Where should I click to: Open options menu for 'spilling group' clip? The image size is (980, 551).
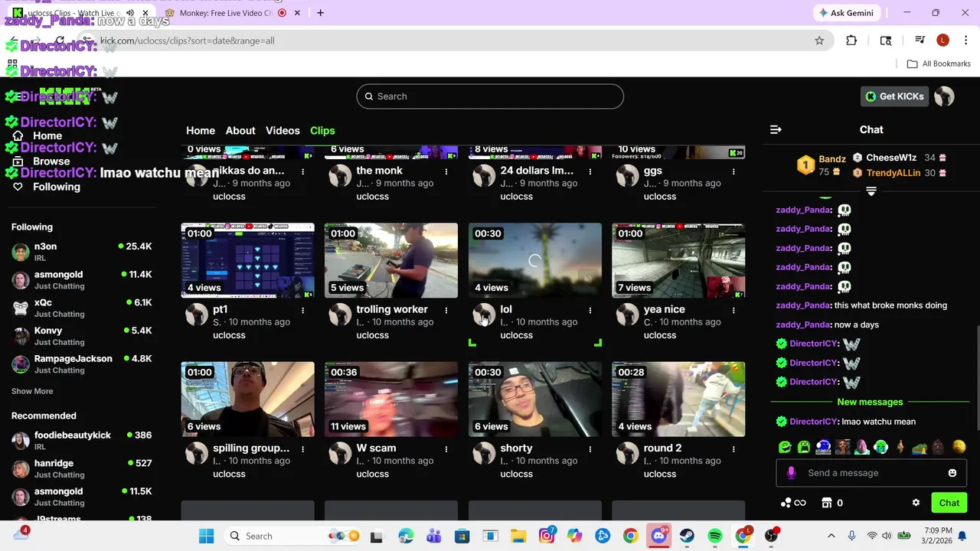(303, 448)
